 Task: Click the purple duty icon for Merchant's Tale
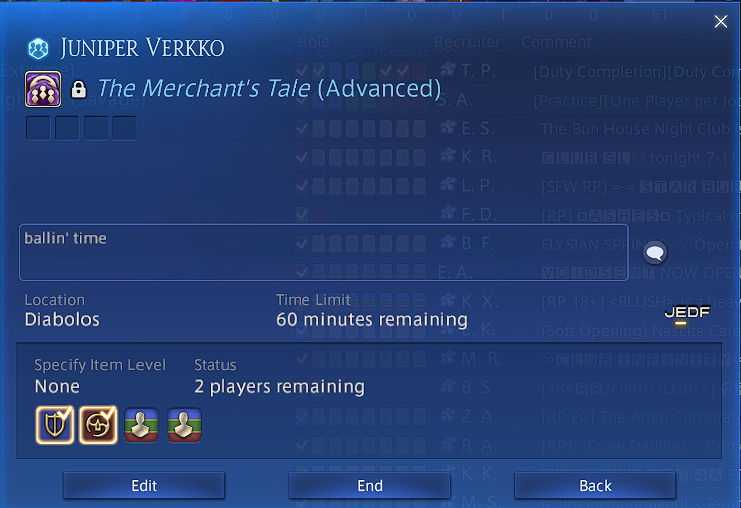[43, 89]
